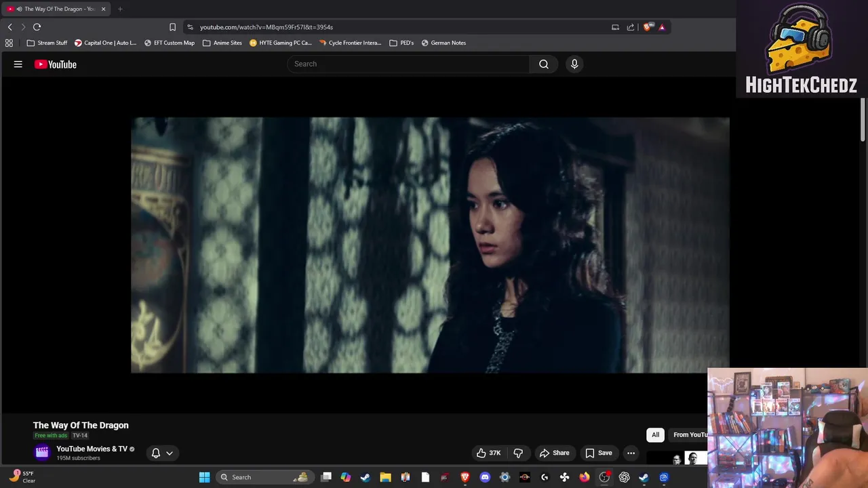Like the video with thumbs up
Viewport: 868px width, 488px height.
[481, 453]
